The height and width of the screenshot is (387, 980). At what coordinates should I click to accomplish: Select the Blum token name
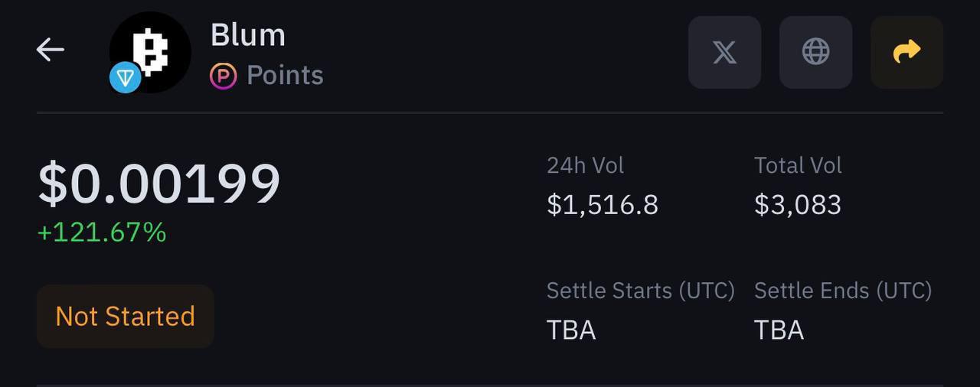pos(247,35)
